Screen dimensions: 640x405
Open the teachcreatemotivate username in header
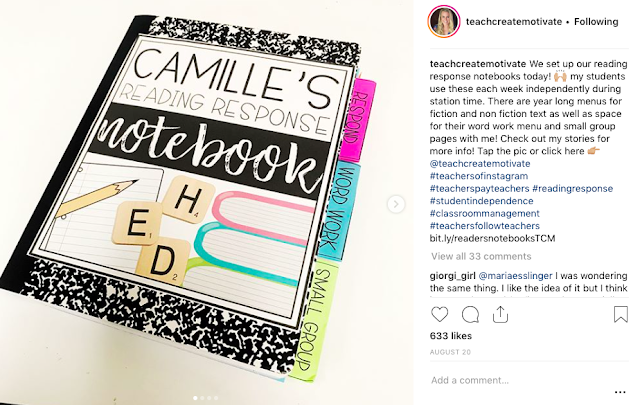[514, 22]
